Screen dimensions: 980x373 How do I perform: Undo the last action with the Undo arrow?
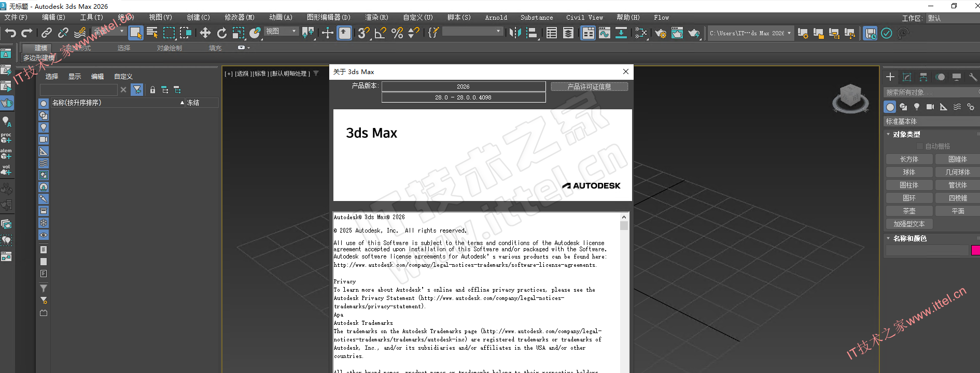click(x=10, y=33)
